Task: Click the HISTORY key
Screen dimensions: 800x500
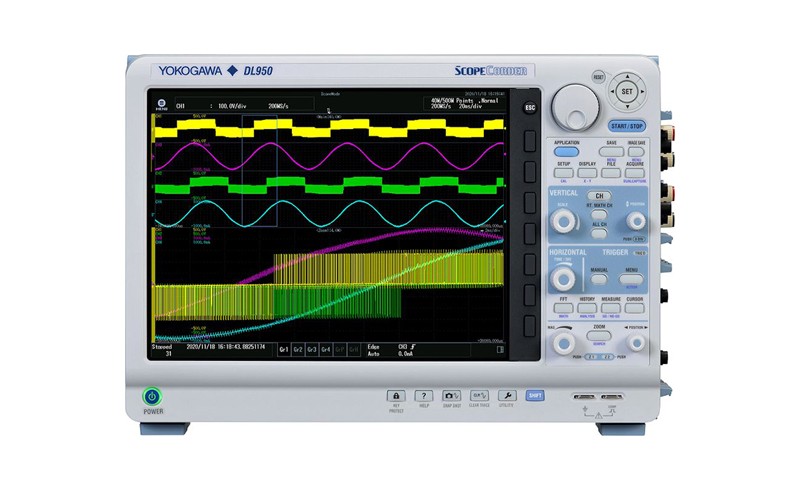Action: (587, 308)
